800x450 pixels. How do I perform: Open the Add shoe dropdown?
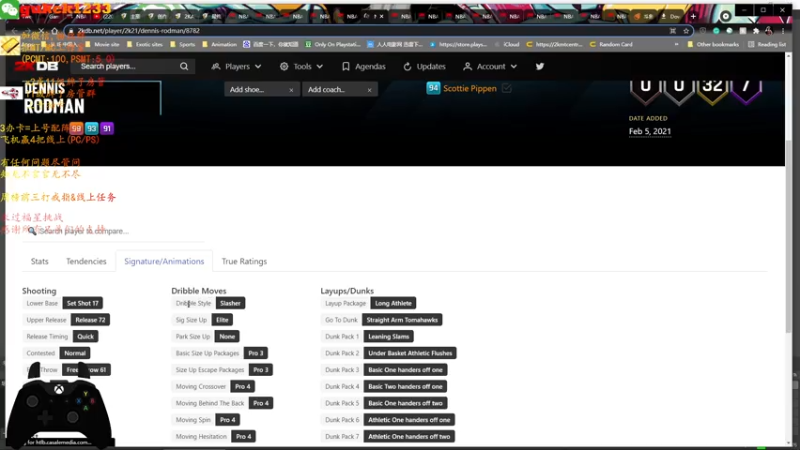pyautogui.click(x=261, y=90)
